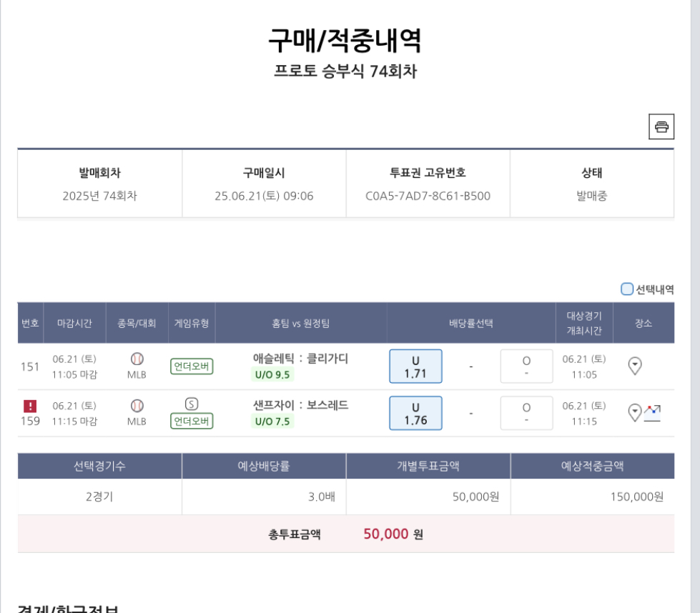This screenshot has width=700, height=613.
Task: Toggle the 선택내역 checkbox
Action: click(x=627, y=289)
